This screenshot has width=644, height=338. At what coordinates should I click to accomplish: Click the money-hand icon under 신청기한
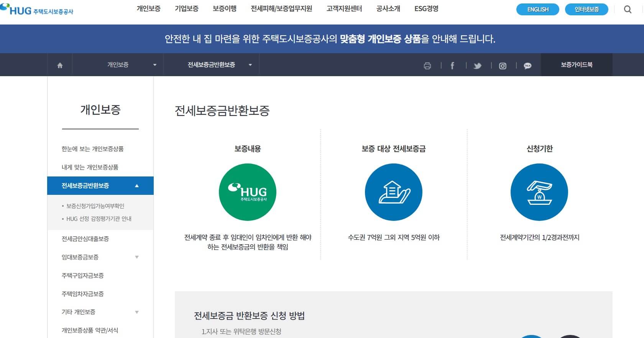pyautogui.click(x=539, y=192)
